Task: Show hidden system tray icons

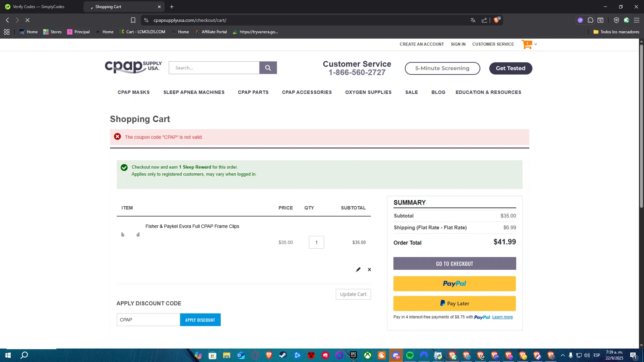Action: pos(562,355)
